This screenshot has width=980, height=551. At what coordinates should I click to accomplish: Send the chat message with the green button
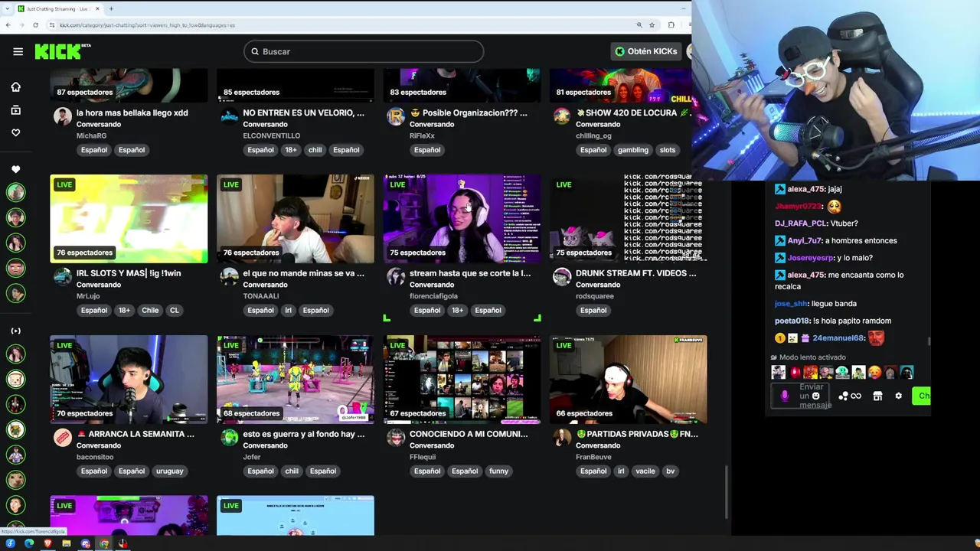point(922,396)
